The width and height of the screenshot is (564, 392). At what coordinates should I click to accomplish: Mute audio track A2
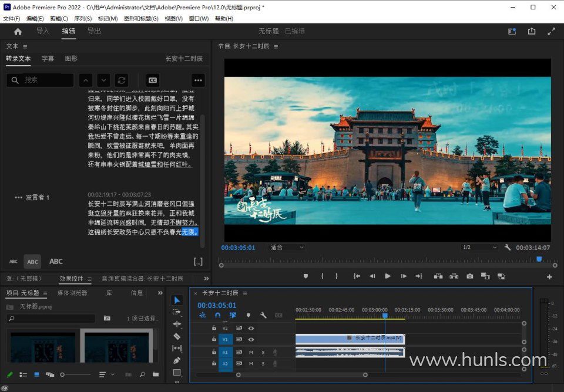pyautogui.click(x=251, y=364)
